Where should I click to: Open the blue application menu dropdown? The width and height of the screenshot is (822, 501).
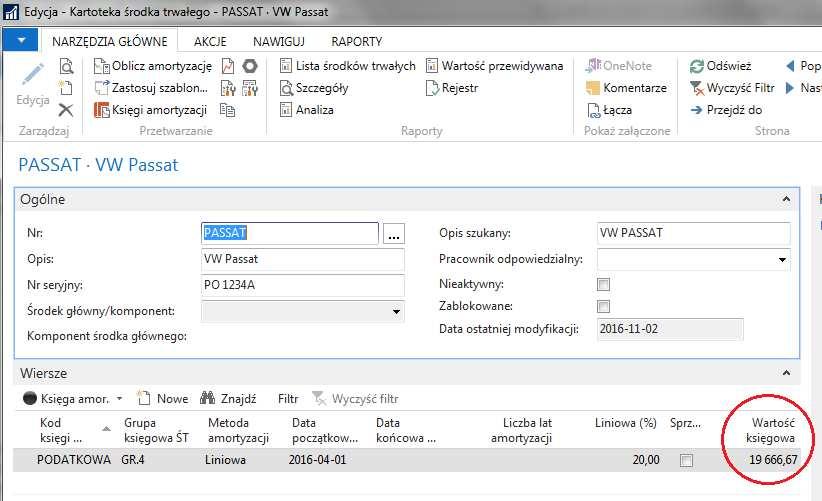coord(20,40)
